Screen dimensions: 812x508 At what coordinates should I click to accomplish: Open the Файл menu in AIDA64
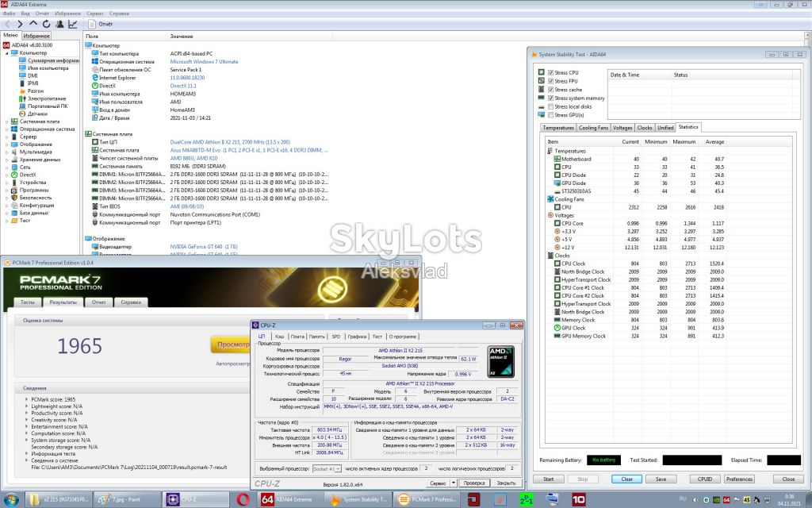(x=9, y=13)
